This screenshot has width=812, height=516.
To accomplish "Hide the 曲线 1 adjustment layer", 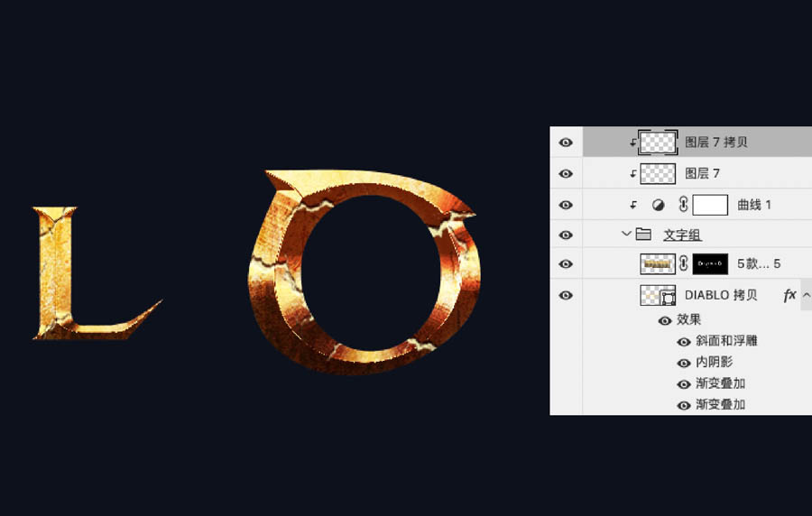I will click(x=566, y=205).
